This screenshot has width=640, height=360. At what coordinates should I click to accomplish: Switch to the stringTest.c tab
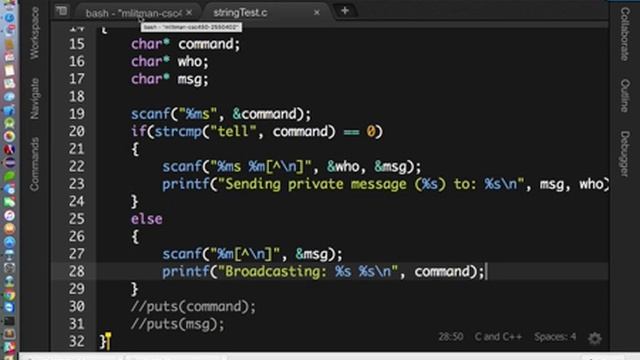point(240,13)
